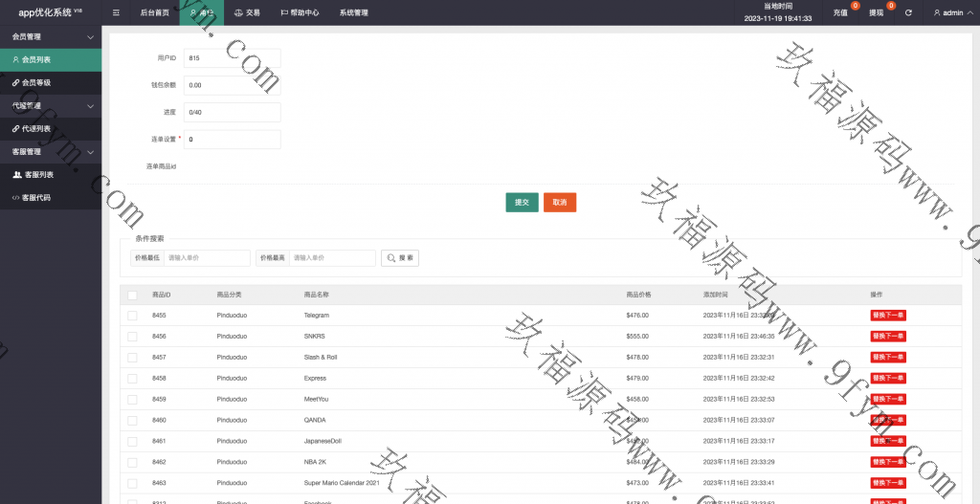
Task: Tick the checkbox for product 8455
Action: pyautogui.click(x=132, y=316)
